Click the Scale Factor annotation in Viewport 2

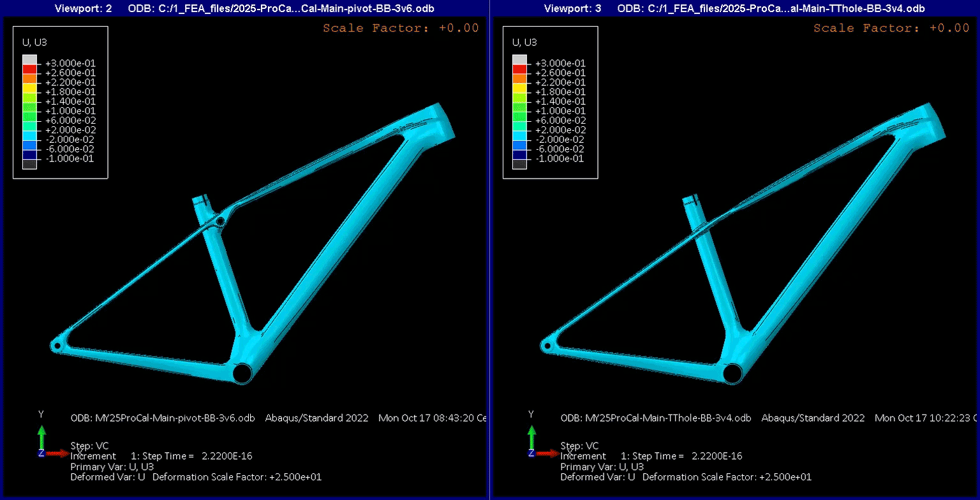point(401,28)
